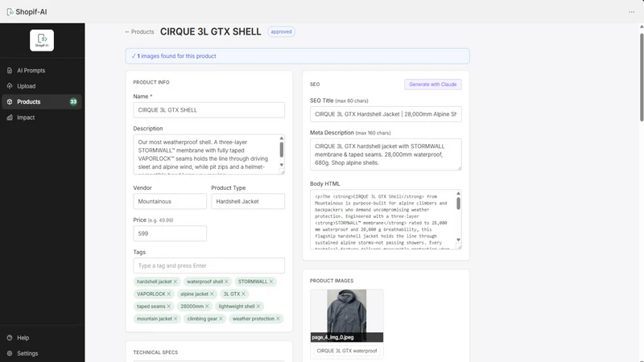Click TECHNICAL SPECS section heading
This screenshot has height=362, width=644.
[x=155, y=352]
